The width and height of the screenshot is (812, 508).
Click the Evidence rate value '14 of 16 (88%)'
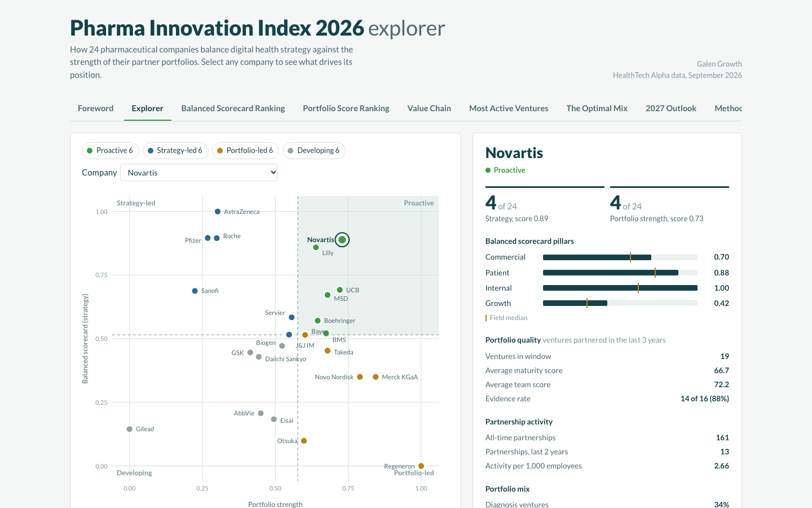705,398
